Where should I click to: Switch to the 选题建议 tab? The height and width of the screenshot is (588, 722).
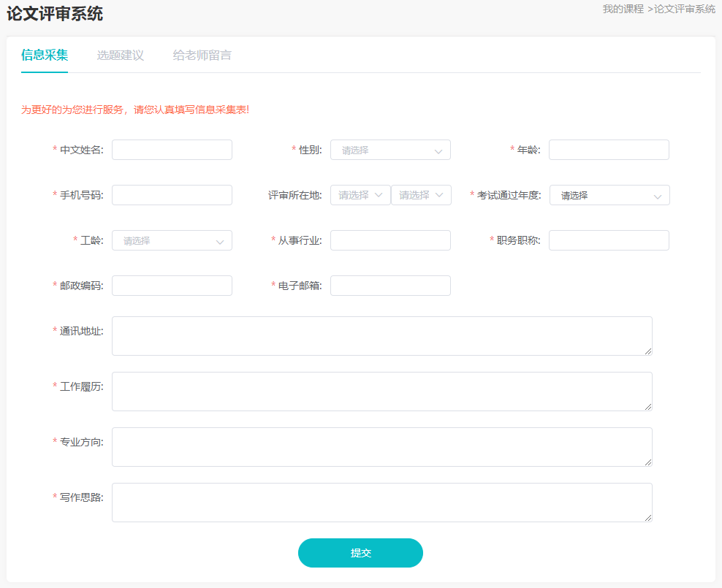(x=119, y=55)
